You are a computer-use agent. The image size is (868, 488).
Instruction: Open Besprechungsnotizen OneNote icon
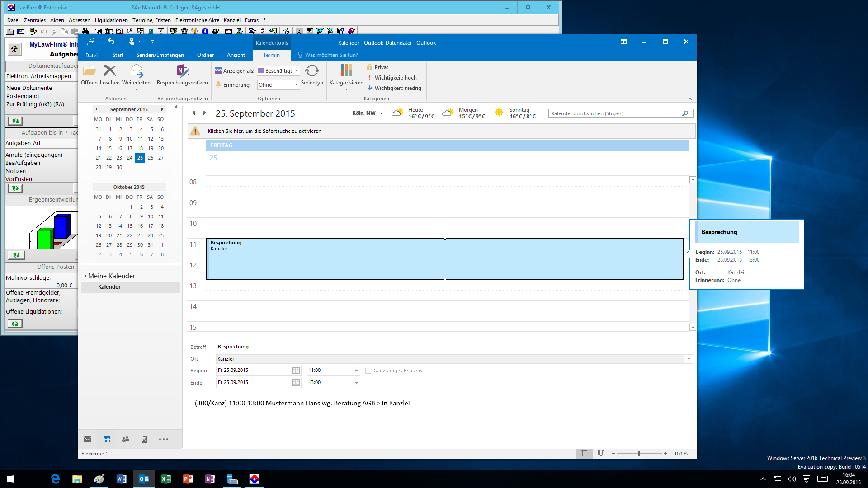tap(182, 71)
